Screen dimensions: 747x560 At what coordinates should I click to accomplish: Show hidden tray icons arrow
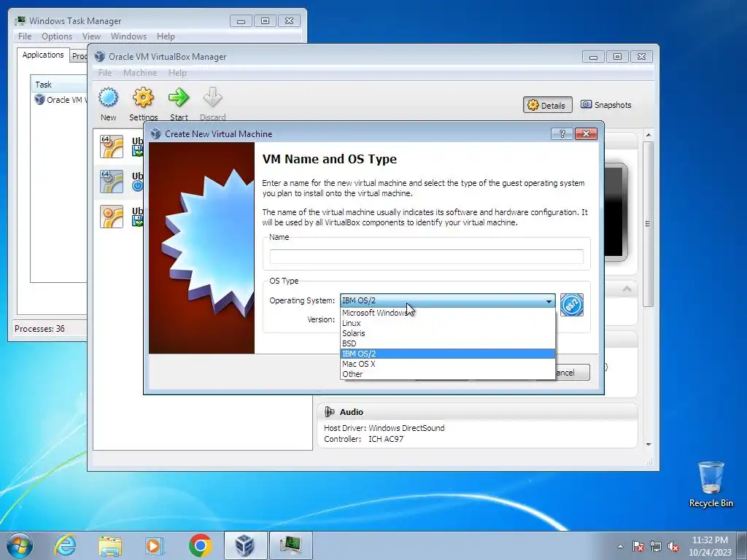tap(620, 546)
